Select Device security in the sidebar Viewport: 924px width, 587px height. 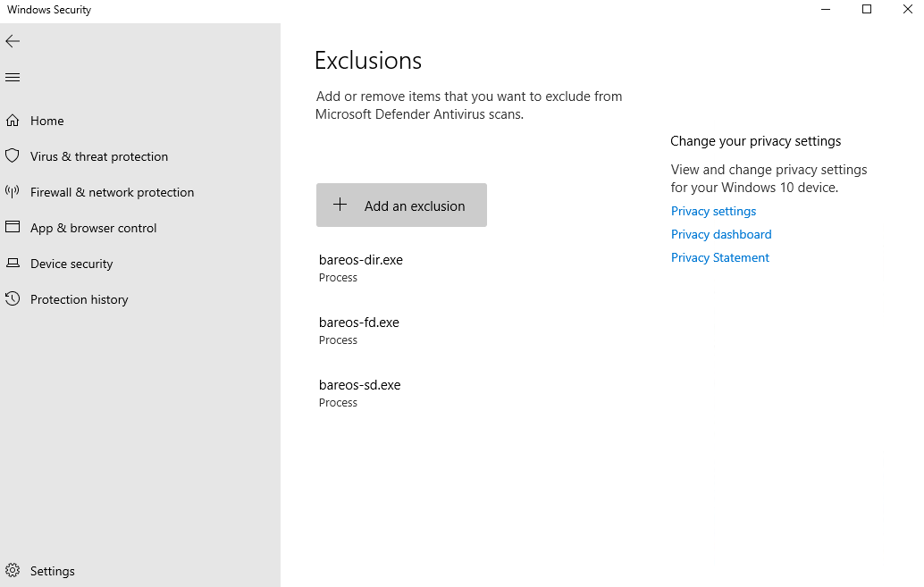tap(71, 263)
